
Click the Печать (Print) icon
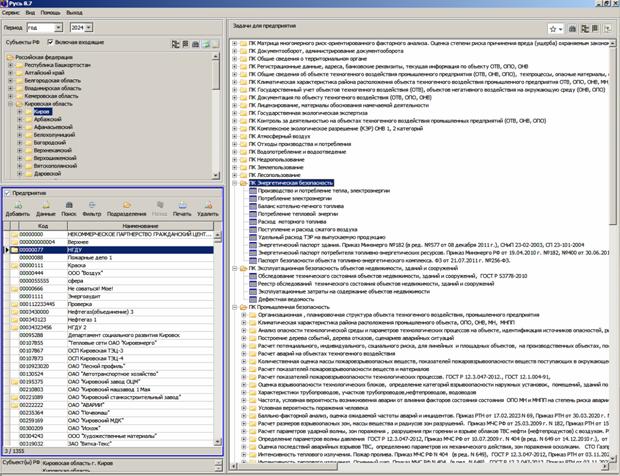(x=181, y=206)
